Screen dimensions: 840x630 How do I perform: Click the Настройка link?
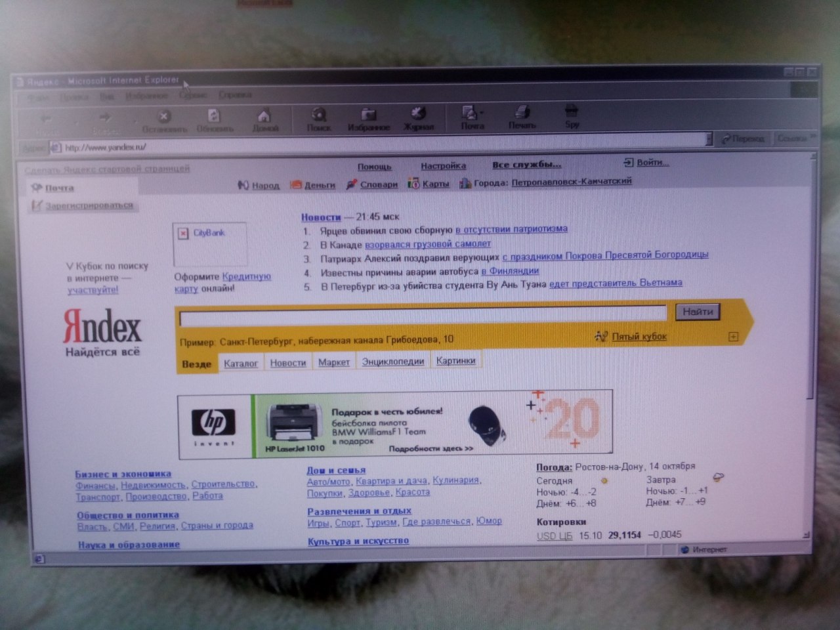444,166
